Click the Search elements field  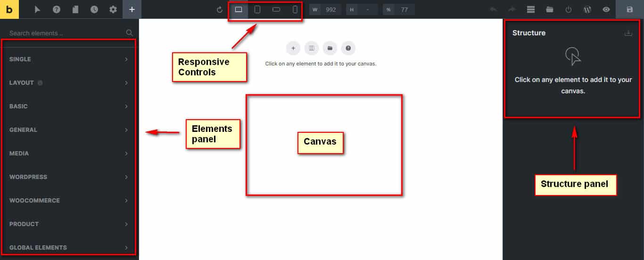click(66, 33)
